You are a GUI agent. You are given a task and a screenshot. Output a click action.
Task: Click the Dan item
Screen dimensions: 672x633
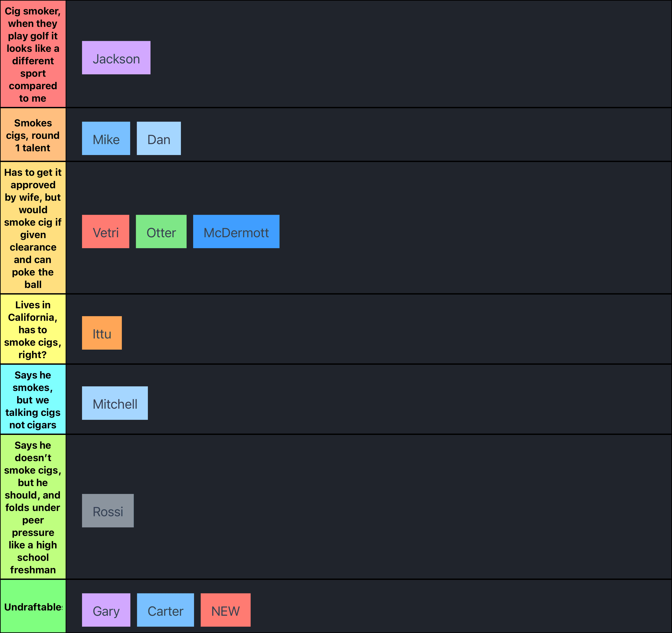(159, 138)
